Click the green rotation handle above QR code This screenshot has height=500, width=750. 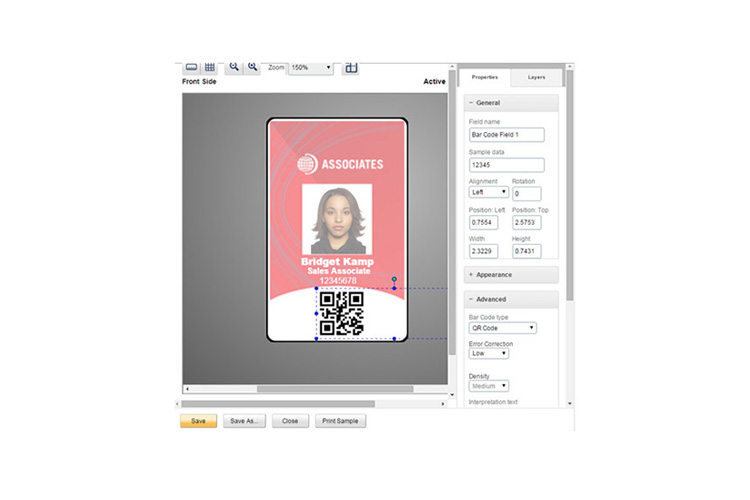[x=394, y=279]
